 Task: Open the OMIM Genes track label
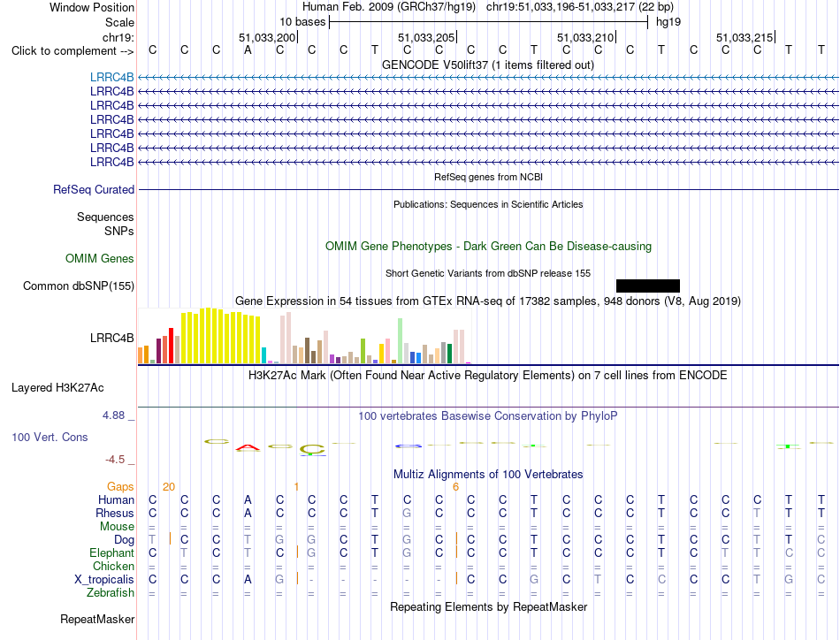pos(99,259)
